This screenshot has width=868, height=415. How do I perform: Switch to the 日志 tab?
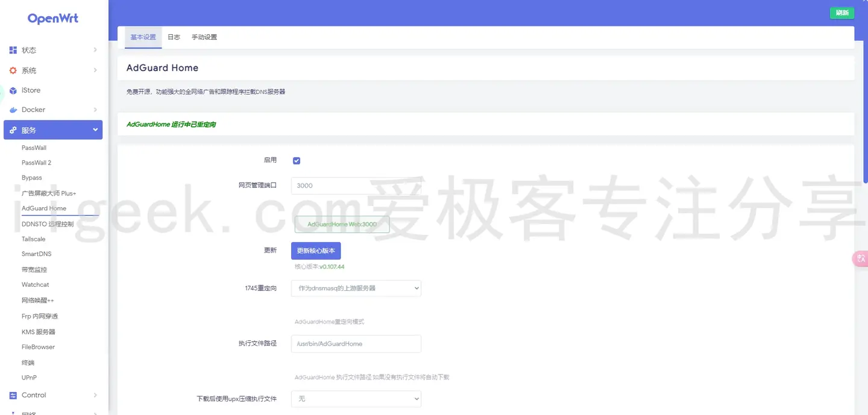[x=174, y=37]
